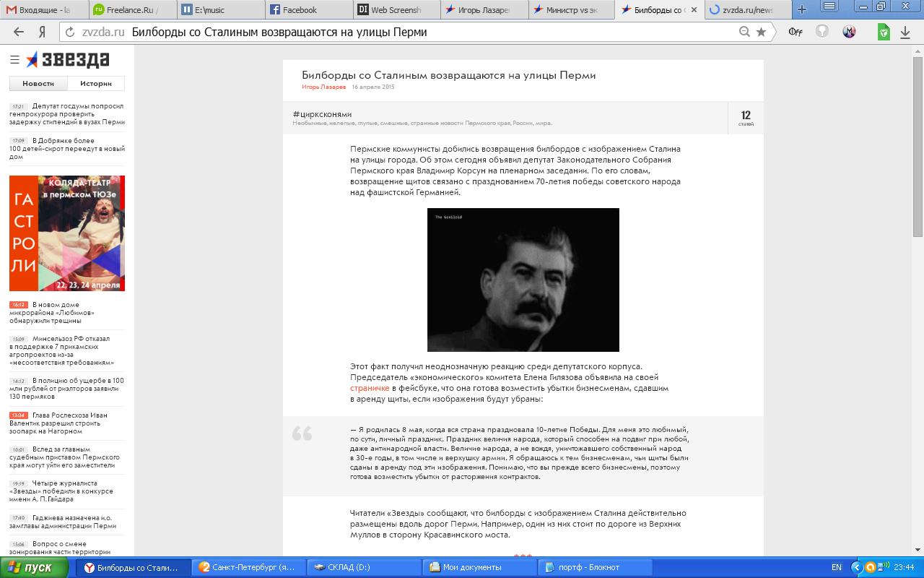This screenshot has width=924, height=578.
Task: Switch to the E:\music tab
Action: tap(222, 10)
